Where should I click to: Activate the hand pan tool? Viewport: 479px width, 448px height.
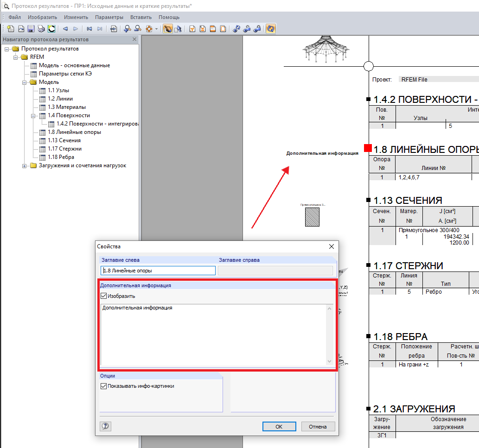(x=168, y=29)
